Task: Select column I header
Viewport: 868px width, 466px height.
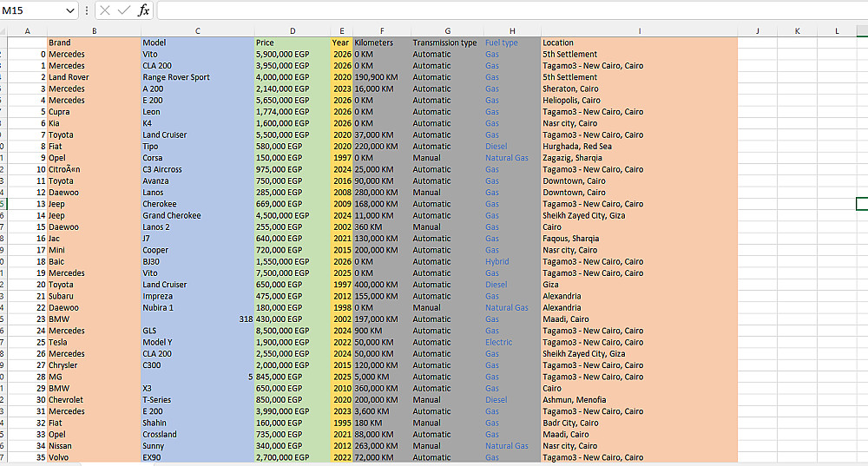Action: [x=640, y=31]
